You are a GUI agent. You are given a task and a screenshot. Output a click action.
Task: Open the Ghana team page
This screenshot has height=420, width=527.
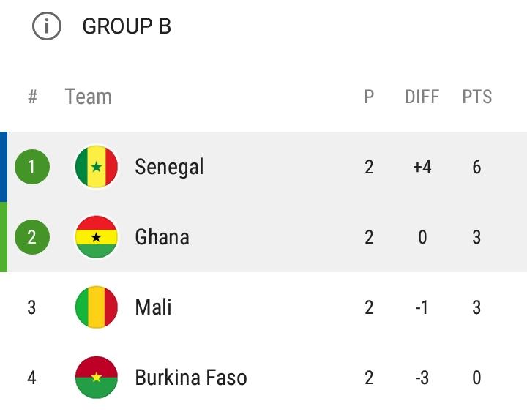(162, 237)
